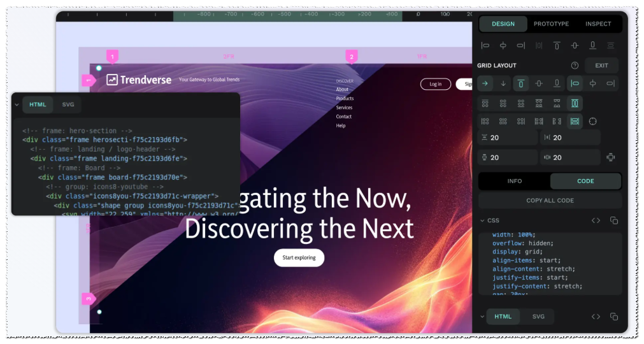
Task: Click the horizontal padding input field
Action: point(570,157)
